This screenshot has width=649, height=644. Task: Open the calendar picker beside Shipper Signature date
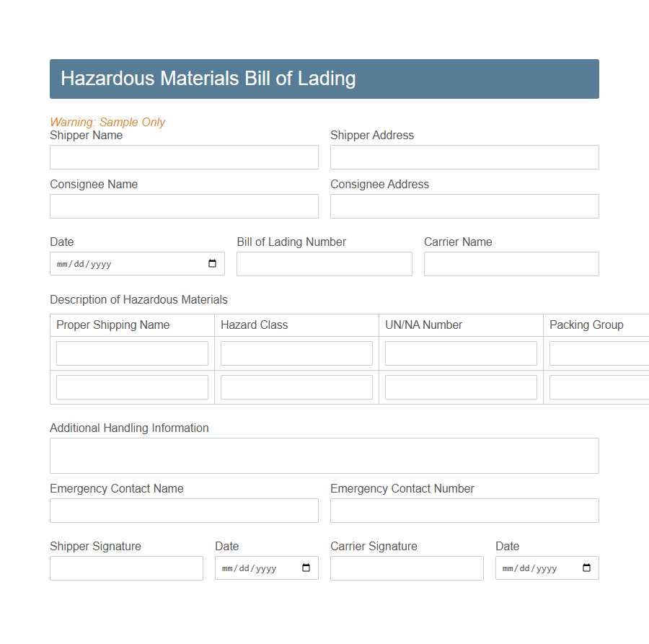[x=306, y=568]
